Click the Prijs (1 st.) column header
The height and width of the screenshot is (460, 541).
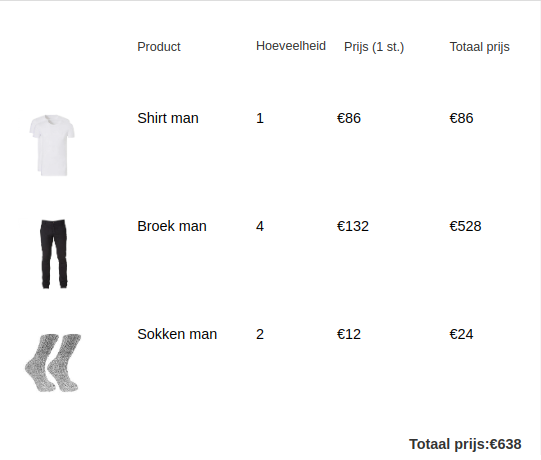click(374, 47)
